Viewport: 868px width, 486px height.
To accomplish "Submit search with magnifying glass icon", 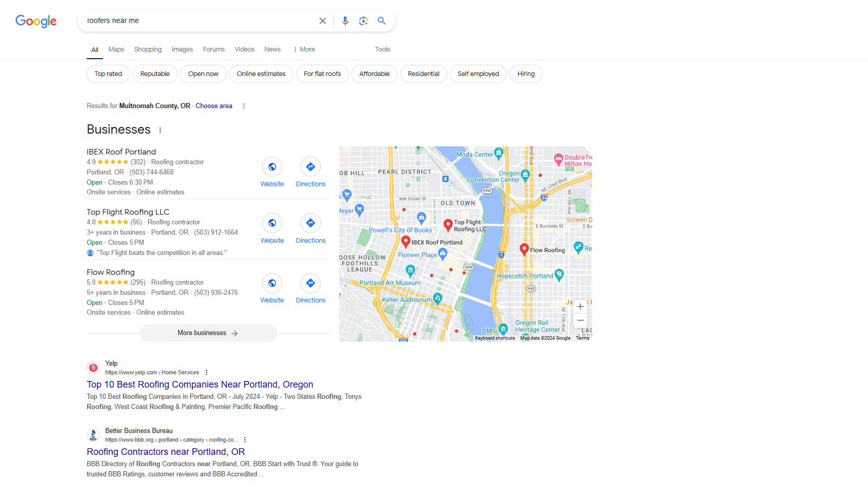I will tap(381, 21).
